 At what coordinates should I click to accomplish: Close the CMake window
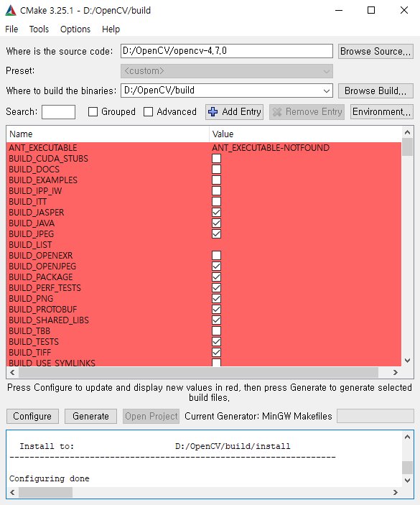[404, 10]
